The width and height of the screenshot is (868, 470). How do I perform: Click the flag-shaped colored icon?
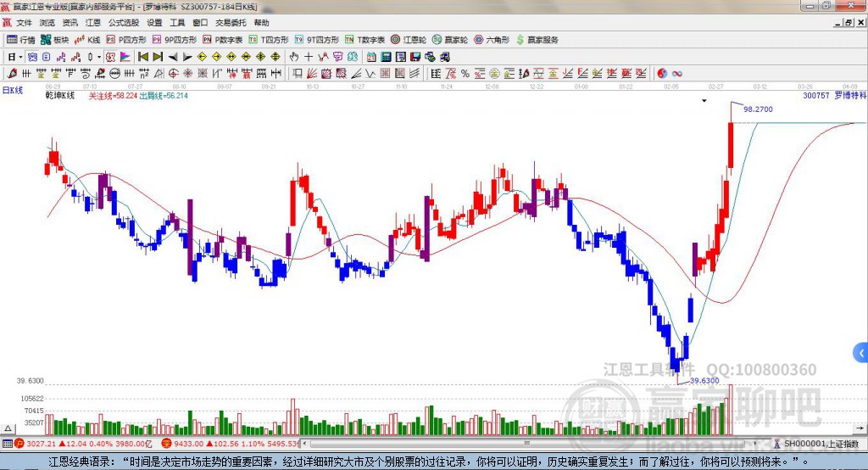pos(125,57)
